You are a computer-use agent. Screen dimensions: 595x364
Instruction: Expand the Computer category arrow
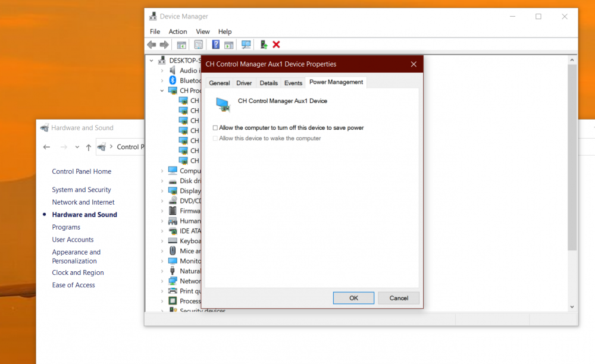pyautogui.click(x=162, y=171)
